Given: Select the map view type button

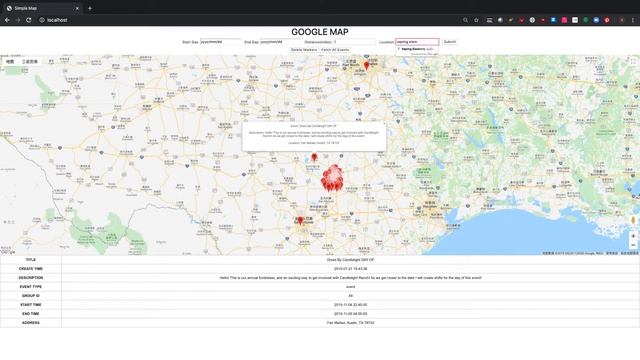Looking at the screenshot, I should point(10,62).
